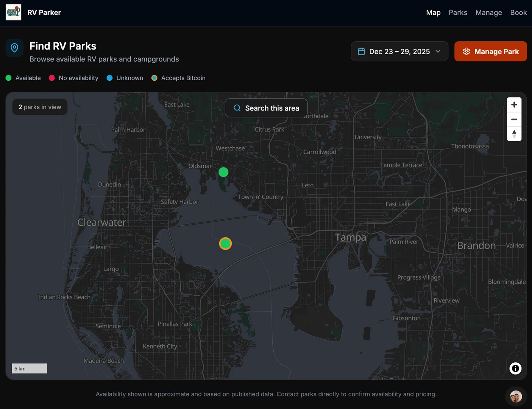Click the calendar icon in date selector
This screenshot has height=409, width=532.
[x=361, y=52]
